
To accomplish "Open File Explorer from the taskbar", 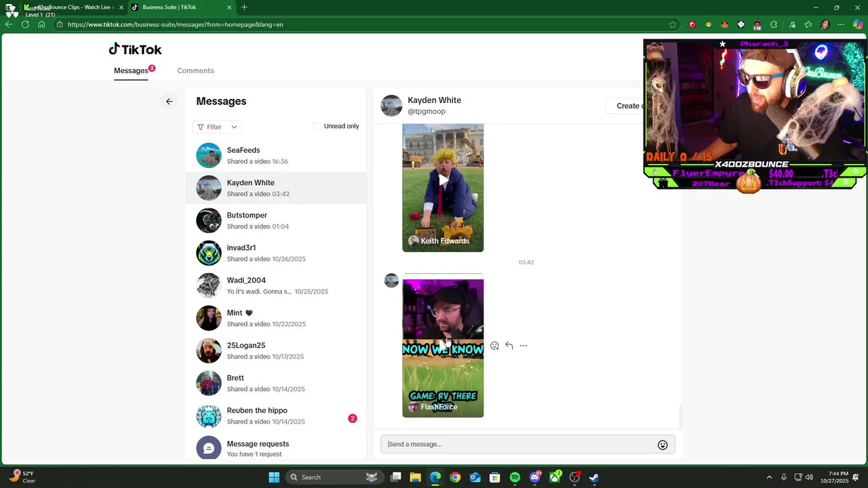I will pyautogui.click(x=416, y=477).
